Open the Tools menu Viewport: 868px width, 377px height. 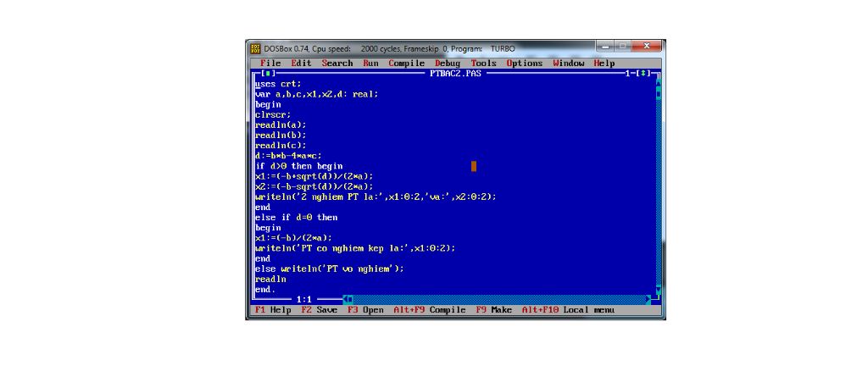484,63
